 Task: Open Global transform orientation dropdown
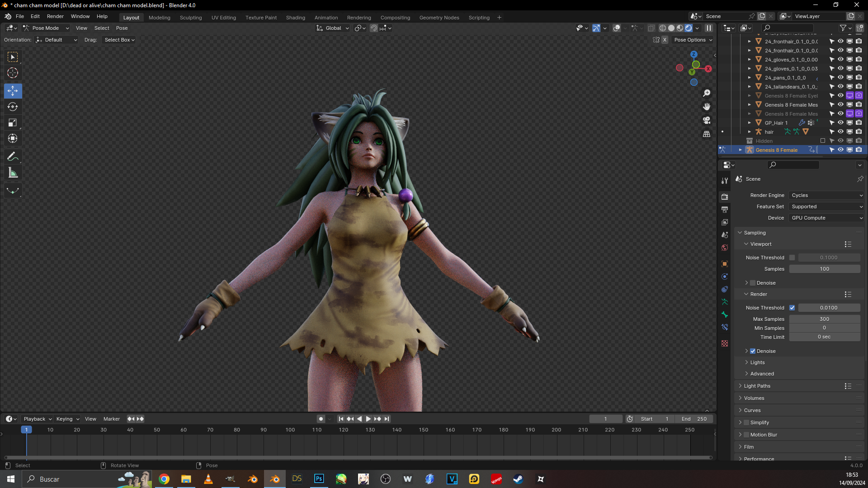(333, 28)
